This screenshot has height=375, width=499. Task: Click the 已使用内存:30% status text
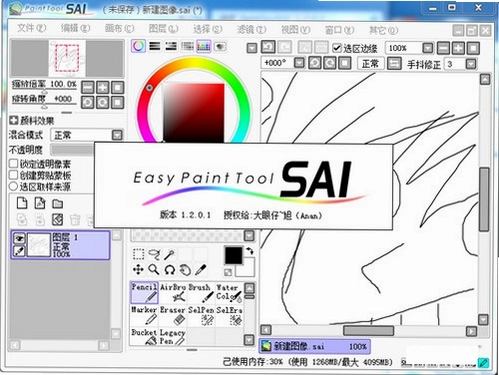(x=253, y=362)
